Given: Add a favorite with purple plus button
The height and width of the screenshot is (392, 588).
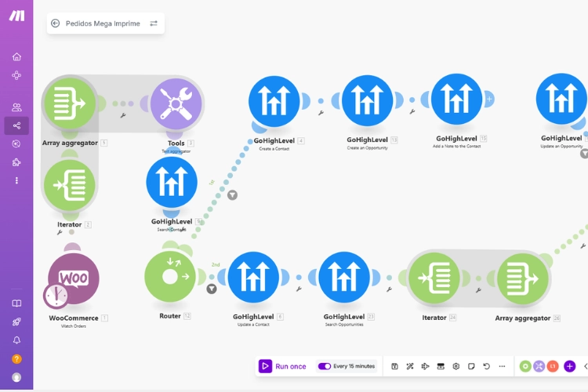Looking at the screenshot, I should (570, 366).
